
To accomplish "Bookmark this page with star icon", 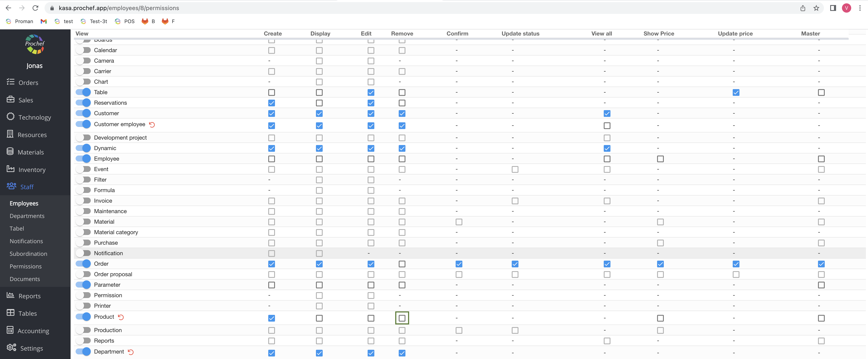I will tap(816, 8).
